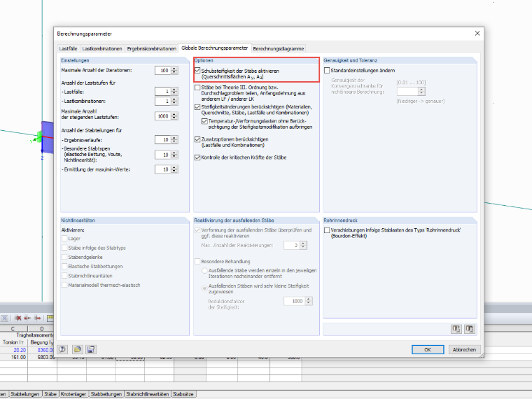This screenshot has height=399, width=532.
Task: Click the Maximale Anzahl der Iterationen field
Action: coord(163,71)
